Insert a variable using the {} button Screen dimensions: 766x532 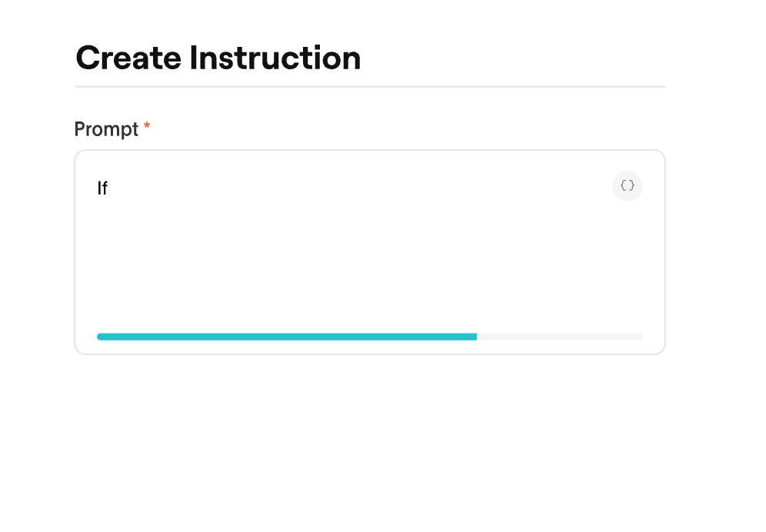tap(628, 186)
